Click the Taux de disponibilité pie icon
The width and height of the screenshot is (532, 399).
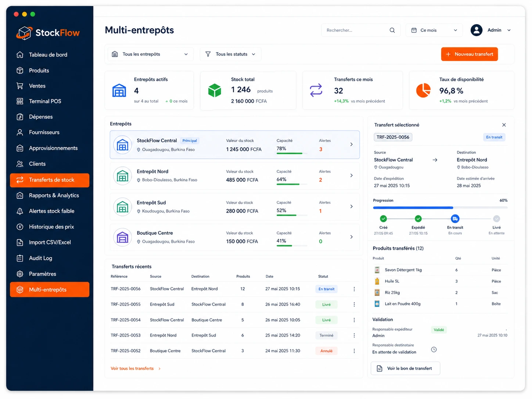pyautogui.click(x=423, y=90)
